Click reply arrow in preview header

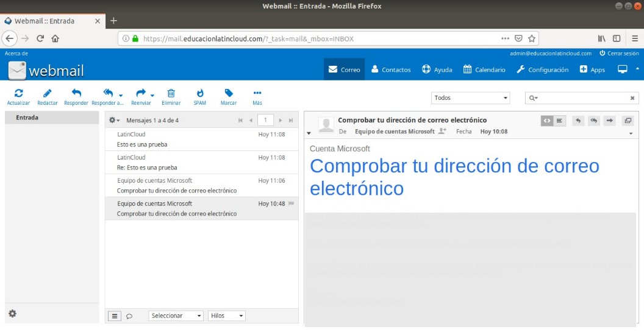[x=578, y=121]
